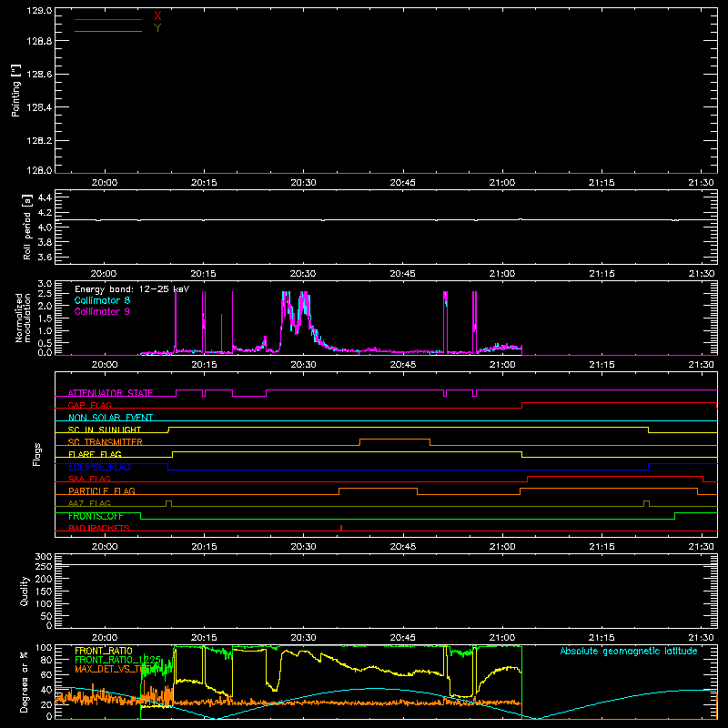Viewport: 728px width, 728px height.
Task: Click the GAP_FLAG label
Action: click(x=89, y=405)
